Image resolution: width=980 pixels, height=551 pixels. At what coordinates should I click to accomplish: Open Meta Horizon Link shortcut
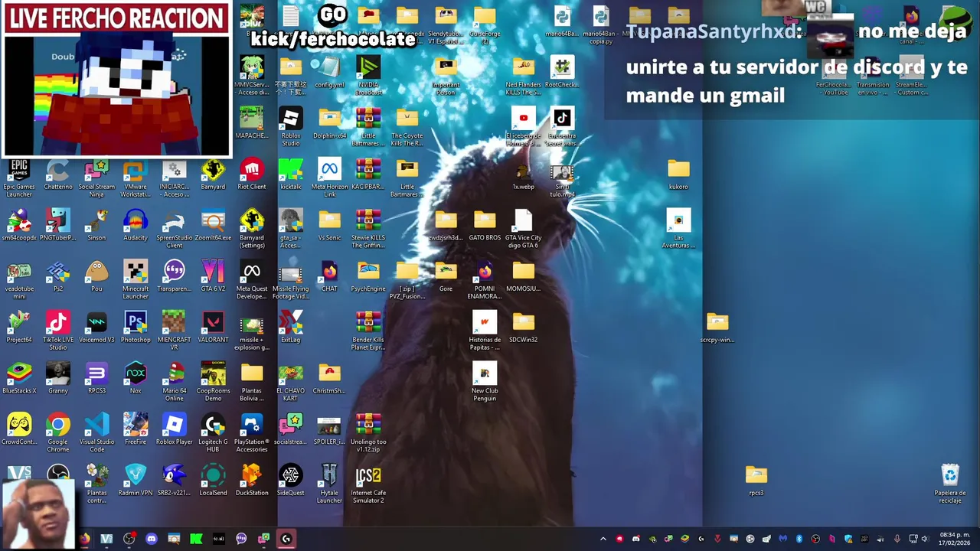[x=329, y=176]
